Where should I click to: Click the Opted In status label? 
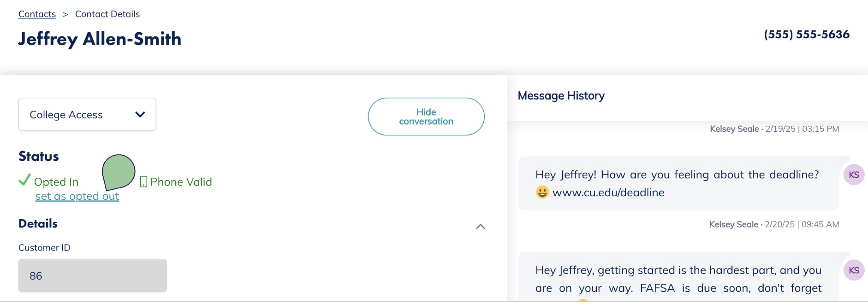tap(56, 182)
